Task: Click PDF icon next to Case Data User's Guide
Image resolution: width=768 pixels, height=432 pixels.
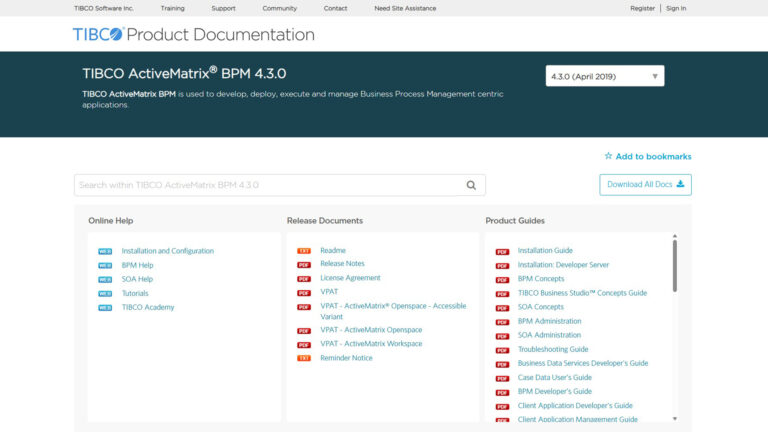Action: click(502, 379)
